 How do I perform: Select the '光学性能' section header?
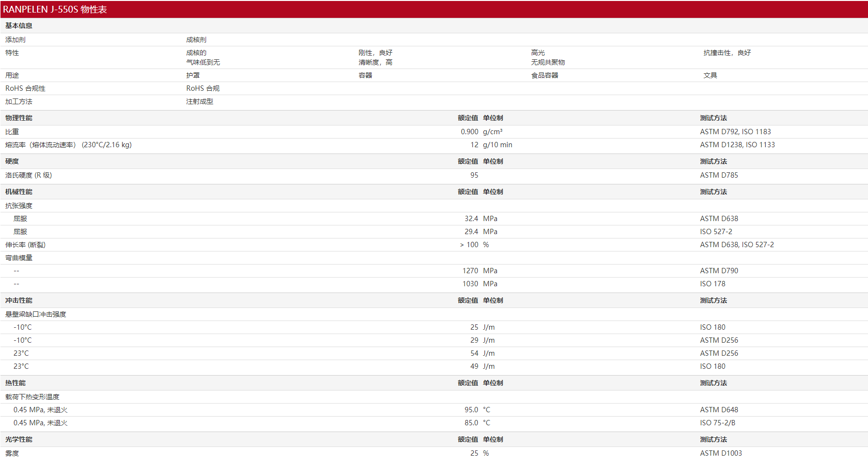click(x=19, y=439)
